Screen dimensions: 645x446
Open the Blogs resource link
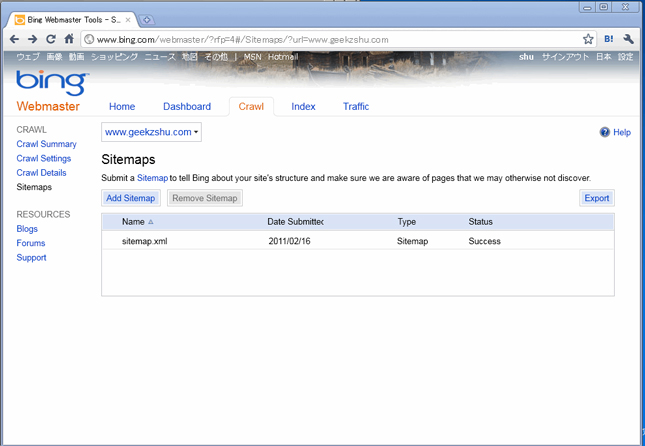(x=27, y=229)
